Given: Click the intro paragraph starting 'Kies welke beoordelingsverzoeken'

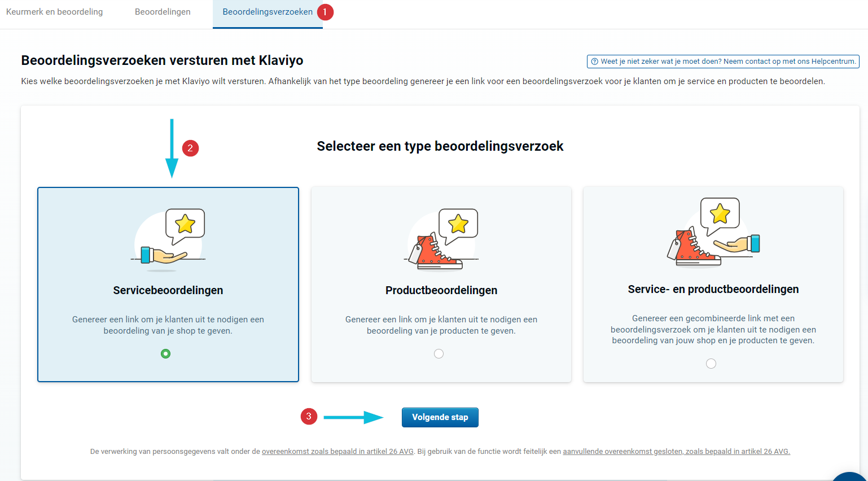Looking at the screenshot, I should click(423, 81).
